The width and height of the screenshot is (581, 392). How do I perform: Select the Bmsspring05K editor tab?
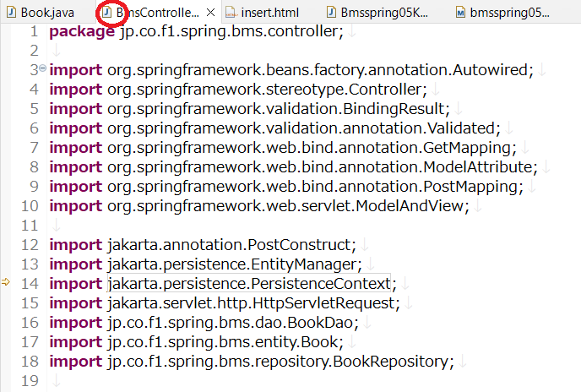tap(385, 13)
